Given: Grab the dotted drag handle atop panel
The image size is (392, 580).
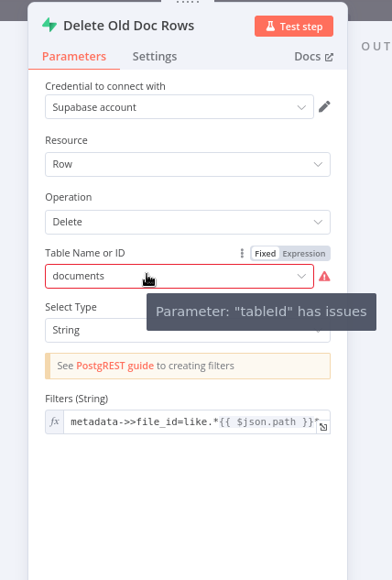Looking at the screenshot, I should coord(188,2).
